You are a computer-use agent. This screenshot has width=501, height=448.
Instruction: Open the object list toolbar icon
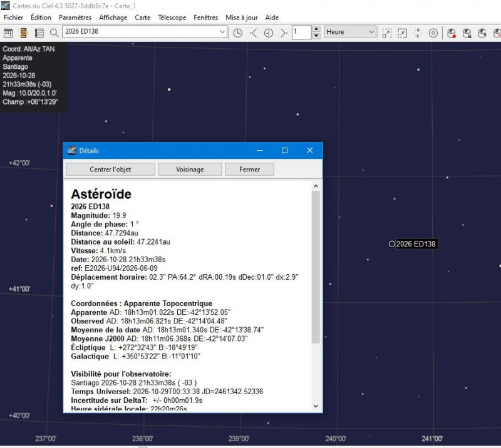(x=39, y=33)
